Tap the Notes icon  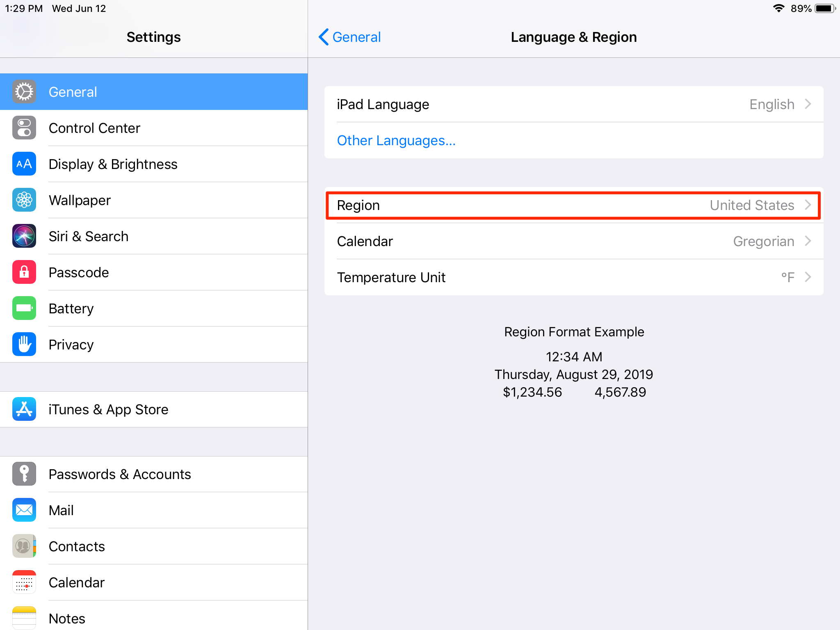(x=24, y=618)
